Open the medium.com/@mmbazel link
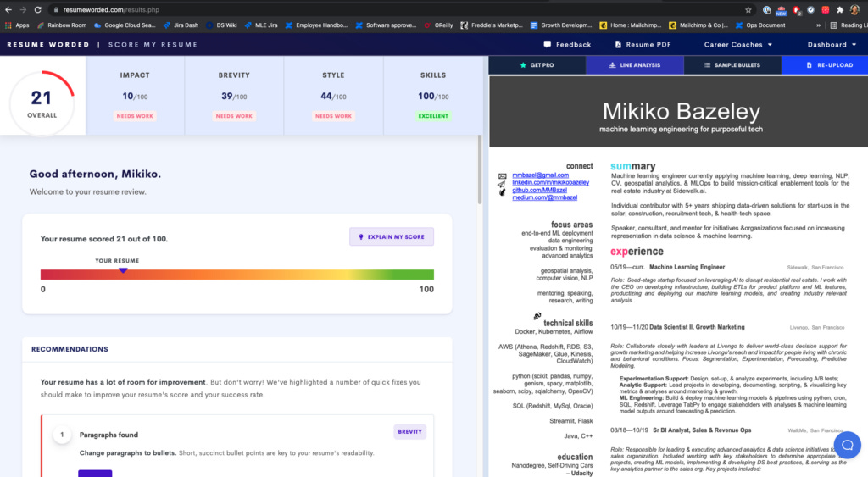The image size is (868, 477). [x=544, y=197]
